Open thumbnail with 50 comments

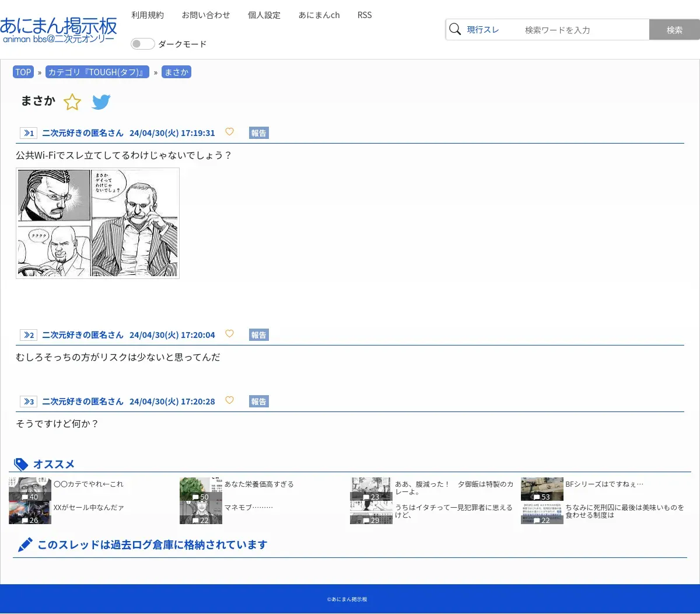tap(201, 489)
